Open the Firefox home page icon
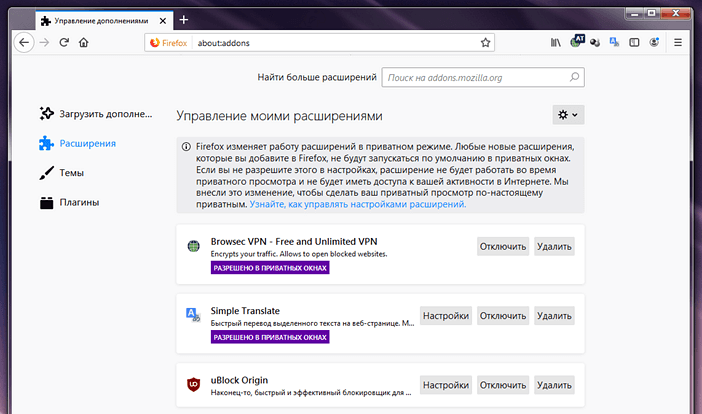Image resolution: width=702 pixels, height=414 pixels. pos(84,43)
